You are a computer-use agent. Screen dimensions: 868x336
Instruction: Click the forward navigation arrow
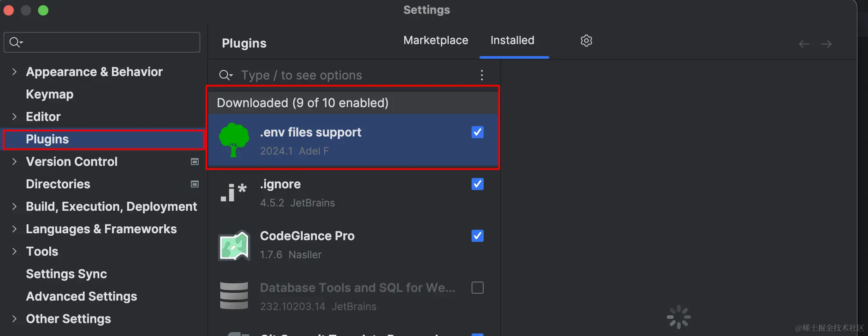pyautogui.click(x=827, y=44)
